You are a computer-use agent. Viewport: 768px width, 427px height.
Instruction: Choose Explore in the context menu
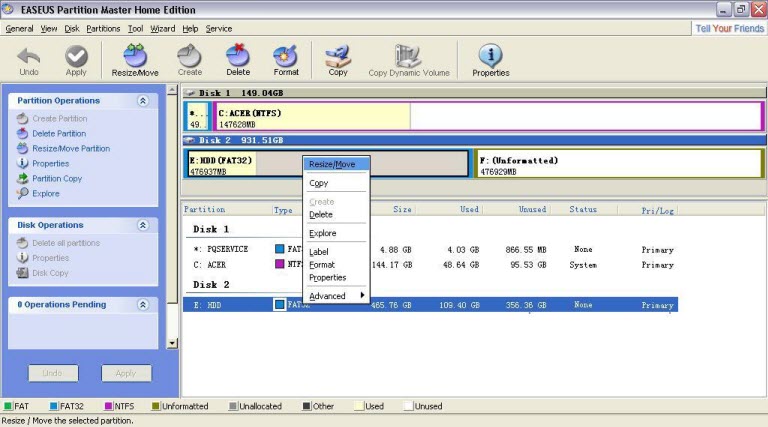[x=336, y=233]
